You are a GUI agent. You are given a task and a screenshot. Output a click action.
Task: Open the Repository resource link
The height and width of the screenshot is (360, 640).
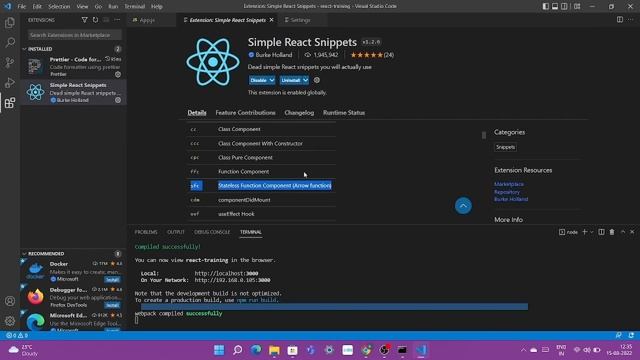(x=507, y=192)
